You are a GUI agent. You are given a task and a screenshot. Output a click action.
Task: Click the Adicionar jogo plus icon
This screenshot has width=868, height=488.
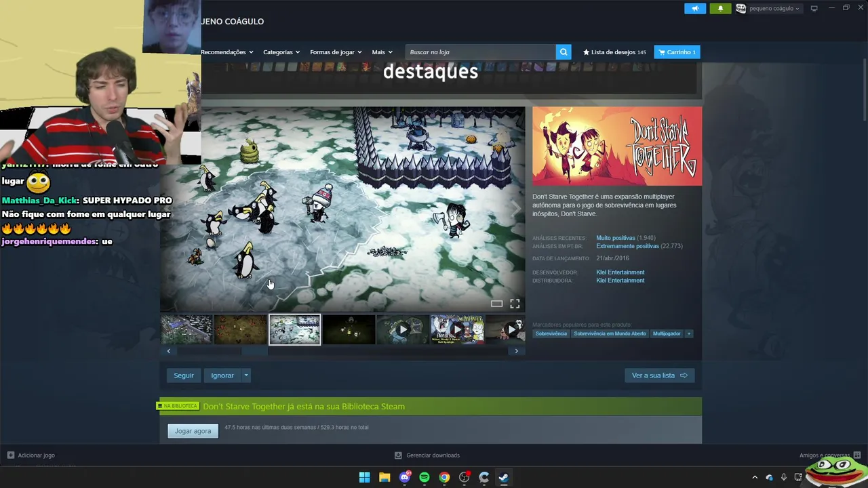(x=10, y=455)
